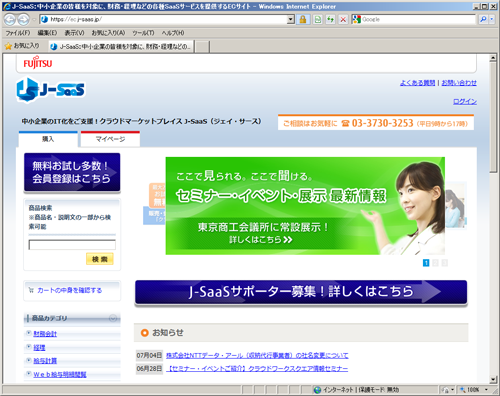Open the address bar URL dropdown
Image resolution: width=500 pixels, height=396 pixels.
pyautogui.click(x=291, y=19)
